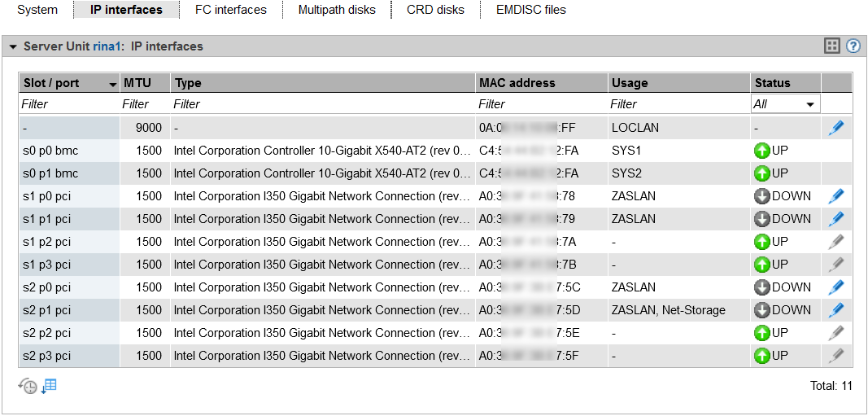The height and width of the screenshot is (416, 868).
Task: Click the Usage column filter field
Action: tap(678, 104)
